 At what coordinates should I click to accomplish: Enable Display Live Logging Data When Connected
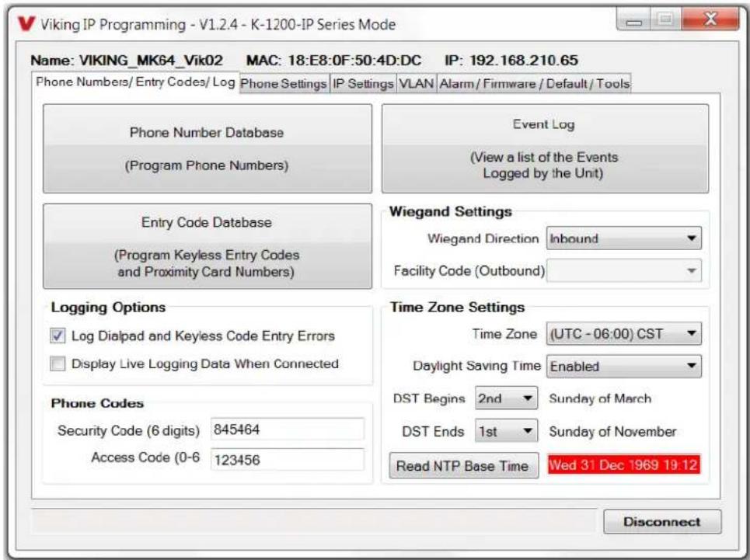click(x=58, y=363)
